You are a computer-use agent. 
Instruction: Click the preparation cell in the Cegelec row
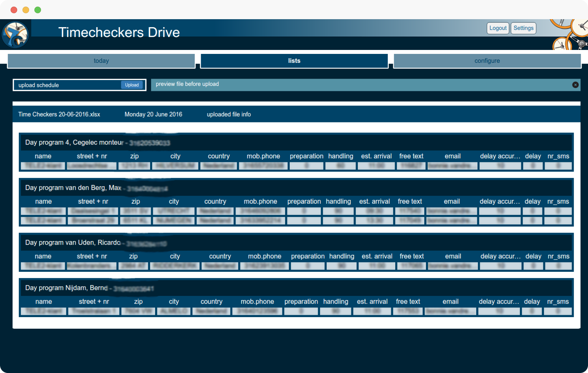(x=306, y=166)
